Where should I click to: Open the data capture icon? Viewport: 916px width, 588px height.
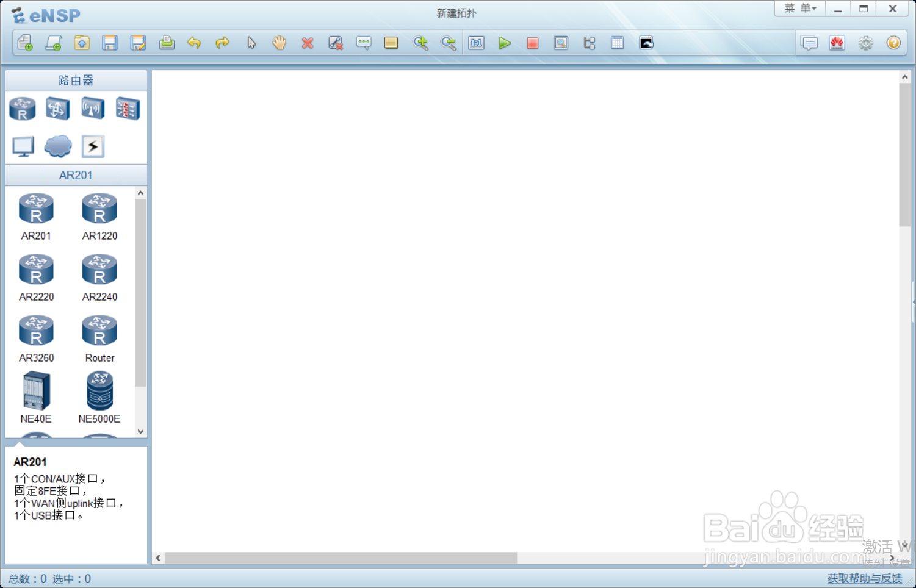point(561,43)
